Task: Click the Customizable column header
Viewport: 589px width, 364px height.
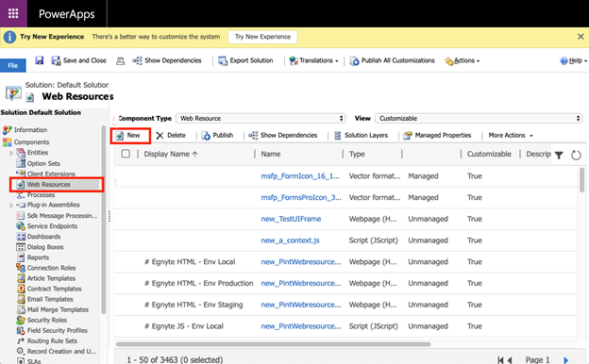Action: (489, 154)
